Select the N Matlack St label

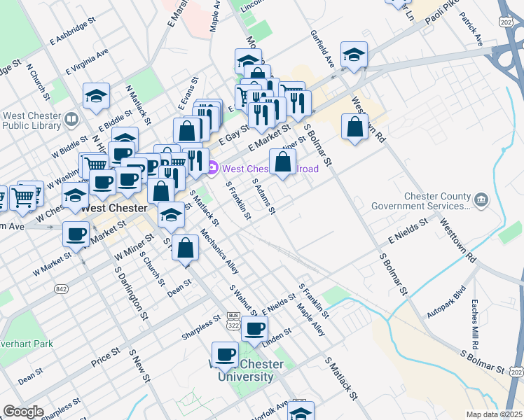(138, 105)
